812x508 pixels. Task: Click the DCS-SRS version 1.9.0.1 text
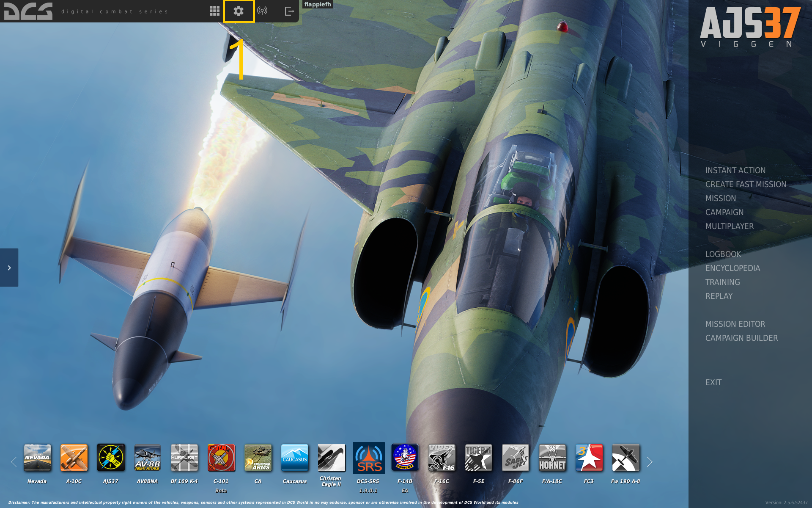pyautogui.click(x=368, y=491)
